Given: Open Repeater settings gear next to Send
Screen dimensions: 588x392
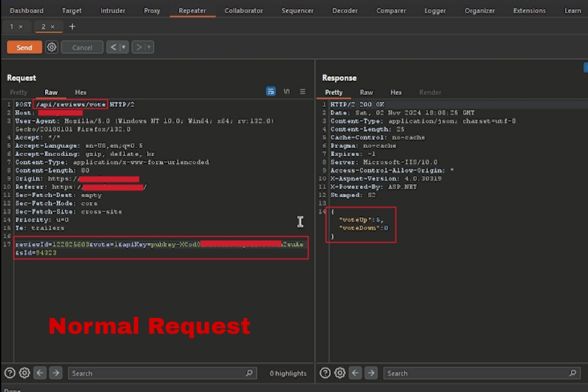Looking at the screenshot, I should click(52, 47).
